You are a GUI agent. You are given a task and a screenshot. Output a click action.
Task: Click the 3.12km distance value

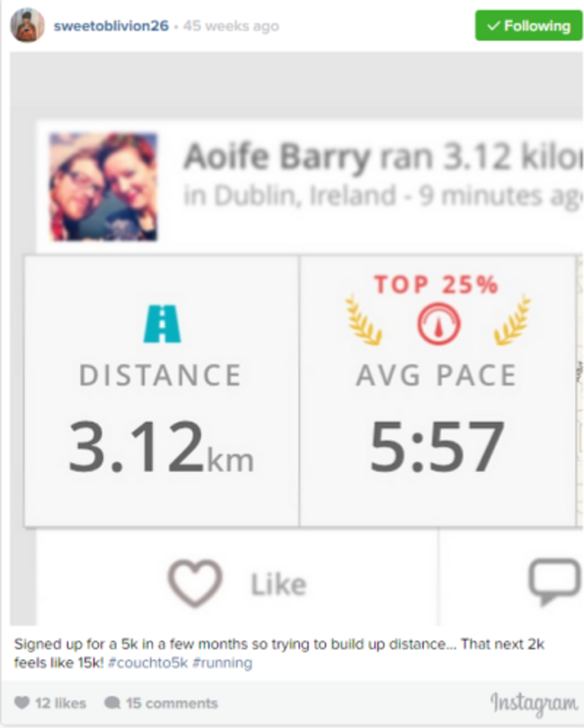tap(161, 449)
